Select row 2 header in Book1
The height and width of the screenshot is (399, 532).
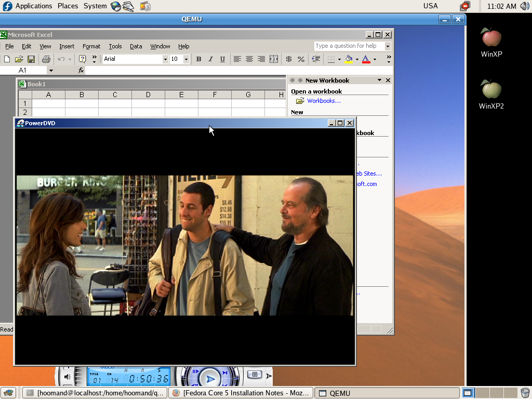[25, 112]
